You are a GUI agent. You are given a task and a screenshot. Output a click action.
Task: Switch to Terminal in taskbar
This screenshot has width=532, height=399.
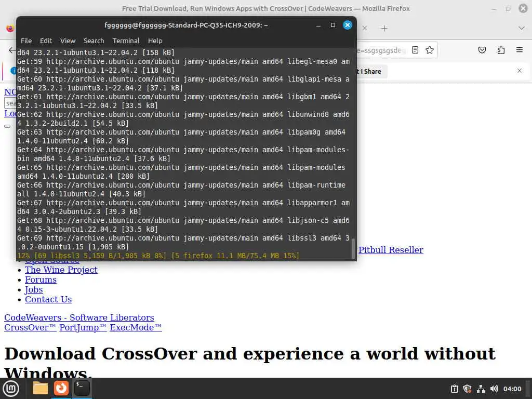click(82, 388)
